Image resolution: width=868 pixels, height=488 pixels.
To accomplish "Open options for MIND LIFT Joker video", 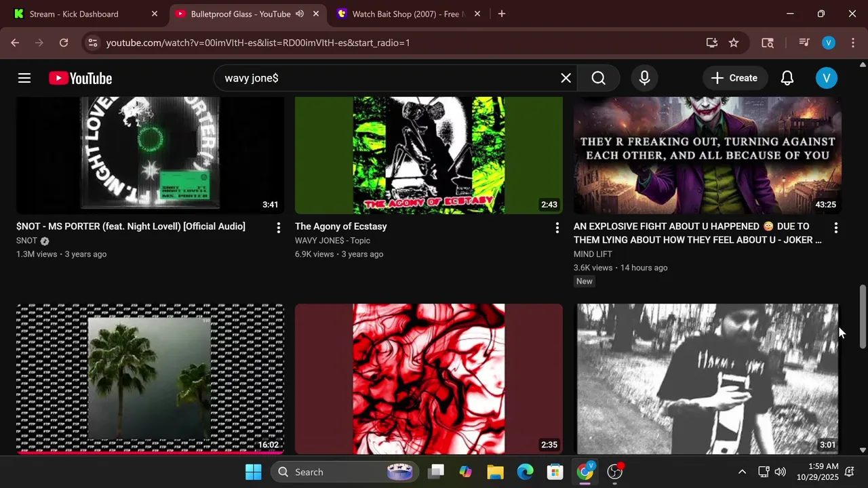I will tap(835, 228).
